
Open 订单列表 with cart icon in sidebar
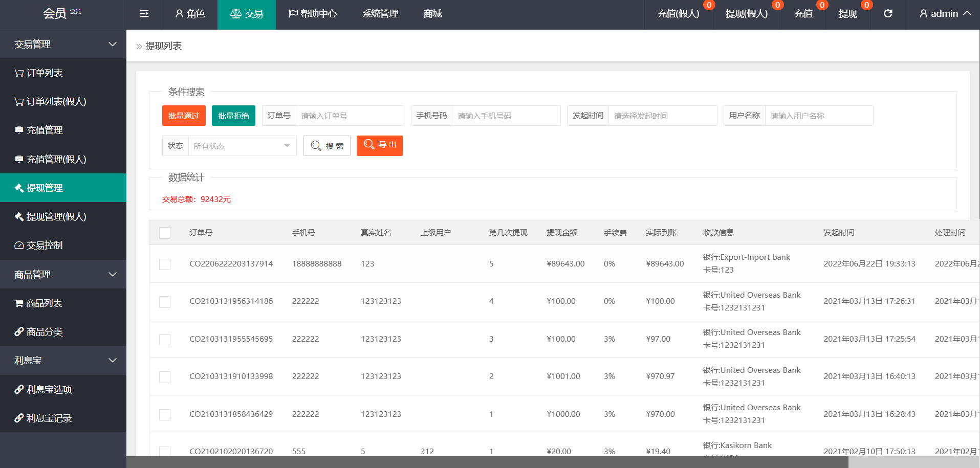(45, 73)
